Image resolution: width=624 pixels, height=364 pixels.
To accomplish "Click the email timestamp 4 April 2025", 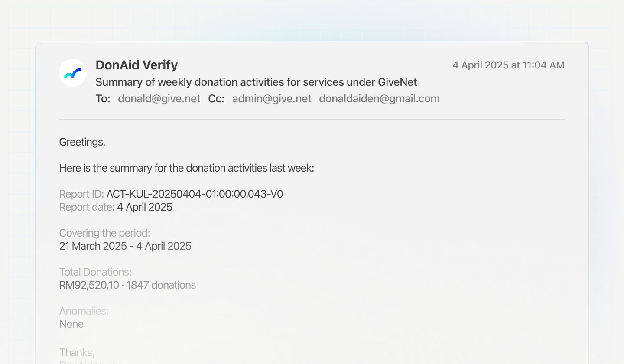I will 508,65.
